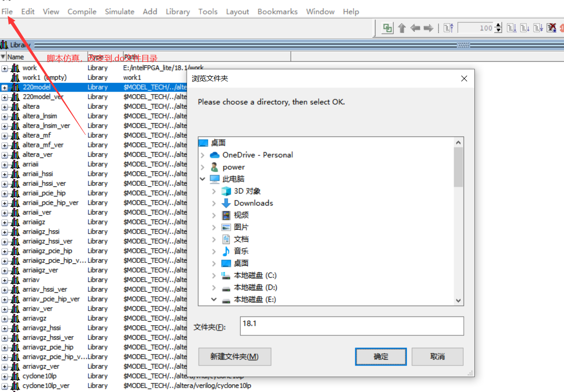
Task: Click the power user account icon
Action: coord(215,167)
